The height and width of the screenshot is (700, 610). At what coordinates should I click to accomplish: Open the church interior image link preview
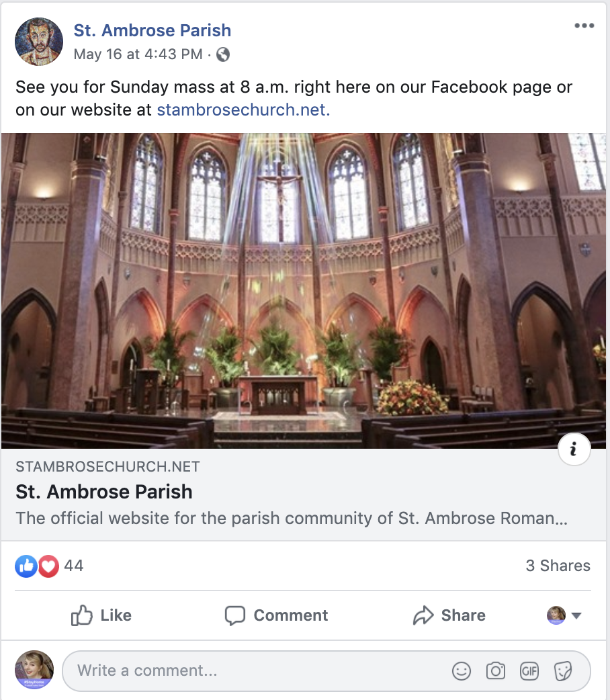point(304,290)
